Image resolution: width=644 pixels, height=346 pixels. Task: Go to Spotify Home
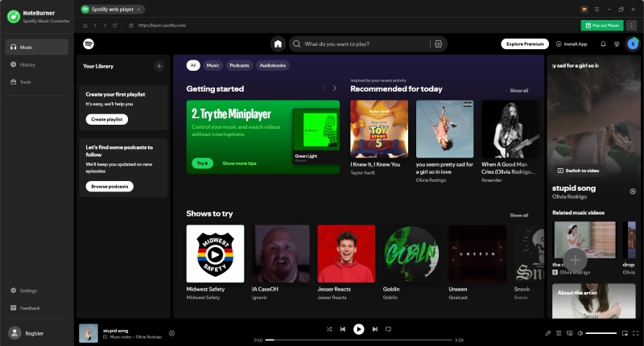point(278,44)
